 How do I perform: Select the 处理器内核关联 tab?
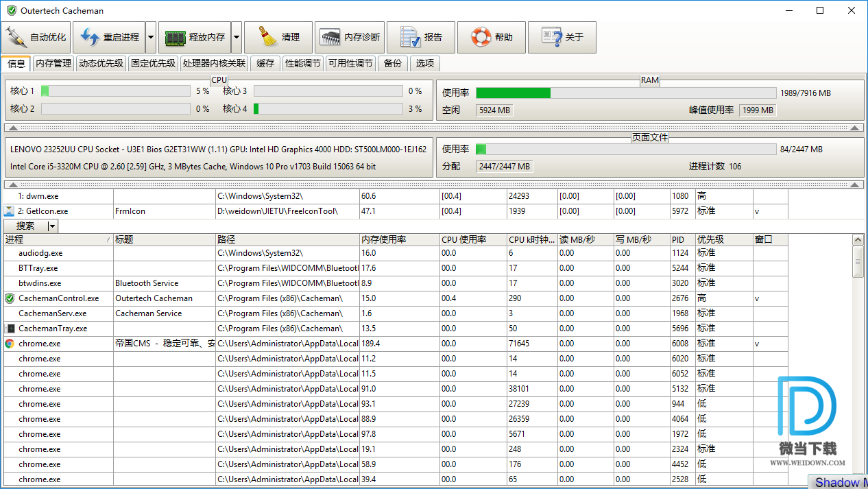click(x=214, y=63)
